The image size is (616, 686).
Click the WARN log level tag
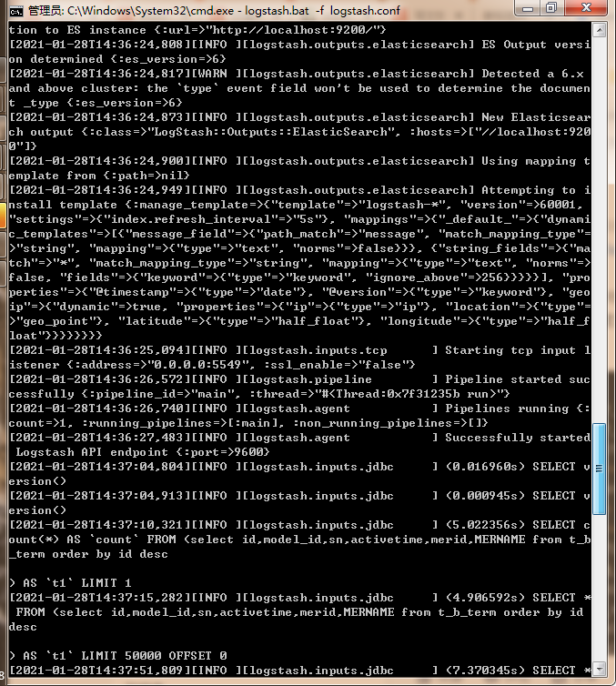click(x=213, y=74)
